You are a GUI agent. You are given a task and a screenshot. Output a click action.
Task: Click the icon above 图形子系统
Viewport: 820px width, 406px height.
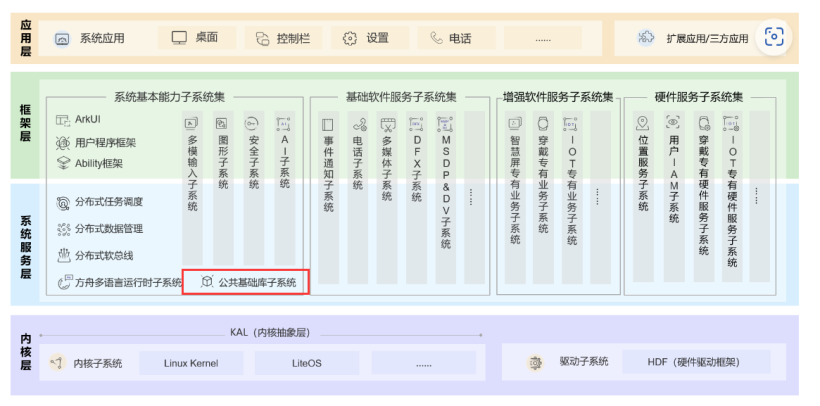coord(222,123)
